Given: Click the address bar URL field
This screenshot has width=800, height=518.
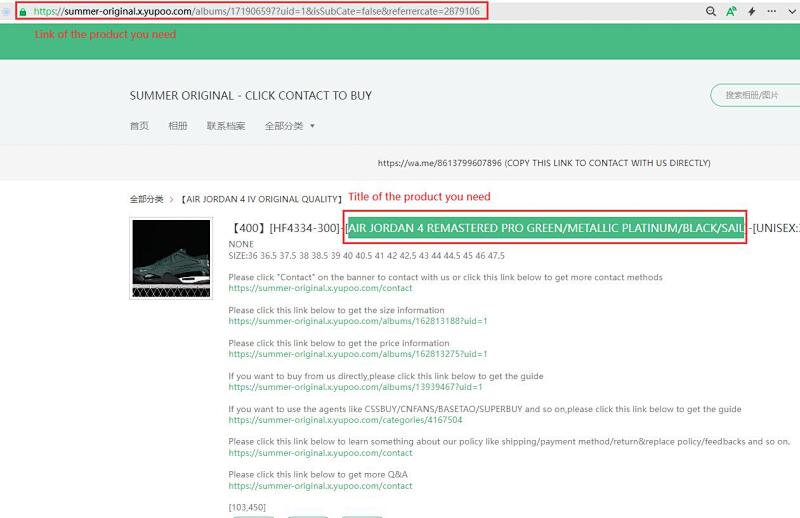Looking at the screenshot, I should [257, 11].
